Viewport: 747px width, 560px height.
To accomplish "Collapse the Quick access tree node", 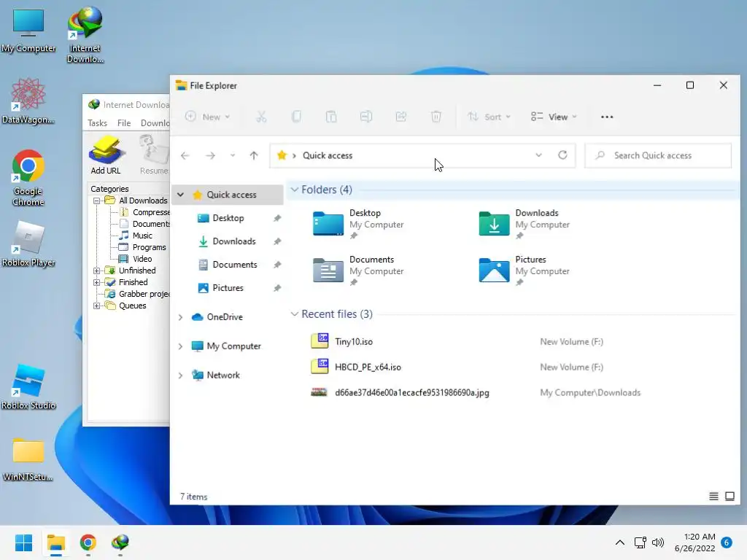I will point(181,195).
